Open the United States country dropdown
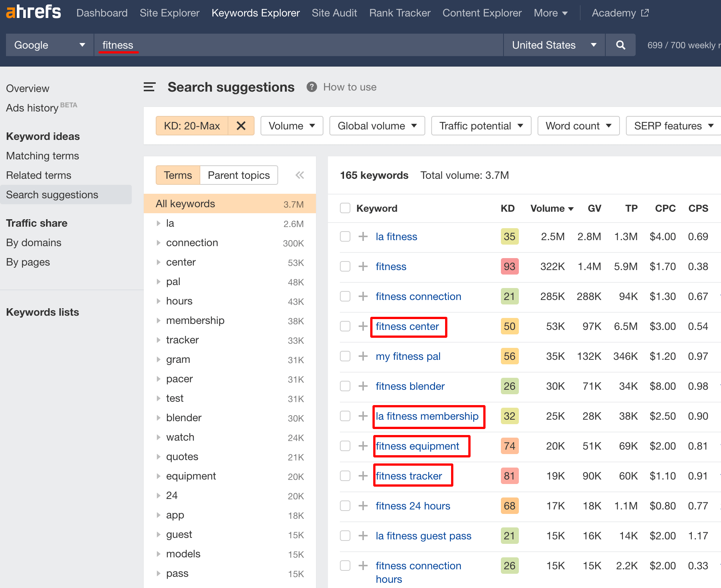The image size is (721, 588). tap(554, 45)
